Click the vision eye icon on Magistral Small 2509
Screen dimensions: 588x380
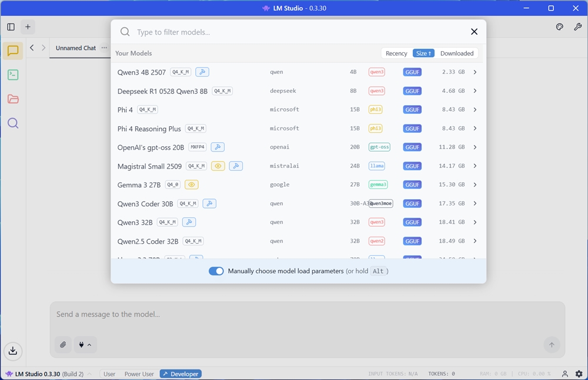[x=218, y=166]
